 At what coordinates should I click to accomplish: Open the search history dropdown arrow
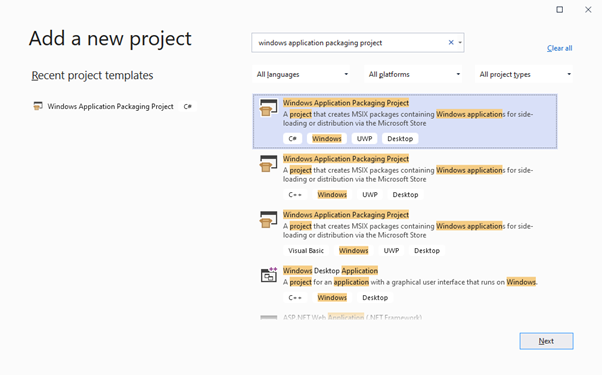click(460, 43)
